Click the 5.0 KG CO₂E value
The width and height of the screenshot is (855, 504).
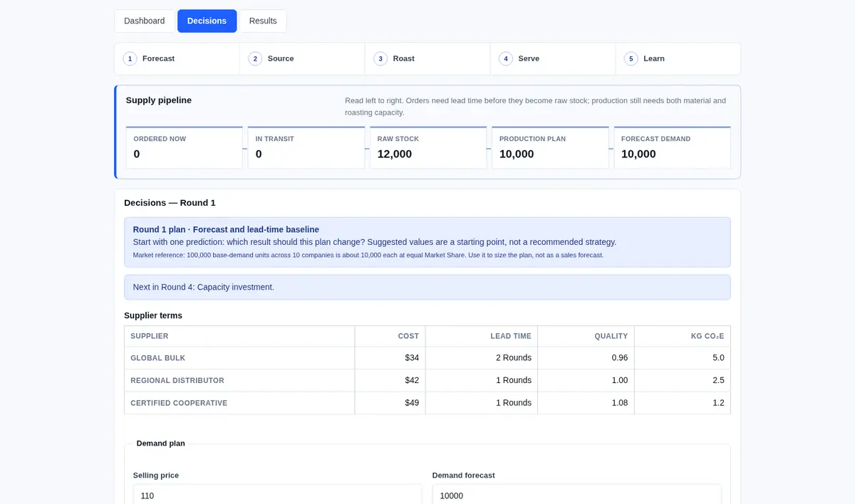coord(718,358)
